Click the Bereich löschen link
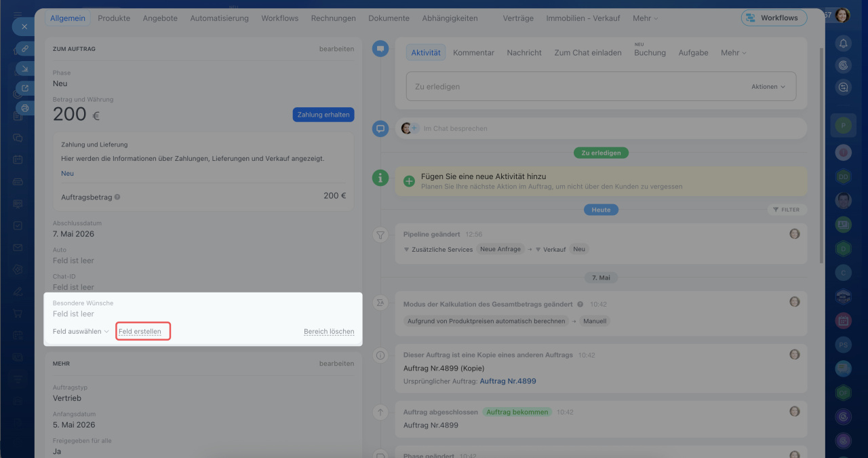868x458 pixels. [329, 332]
